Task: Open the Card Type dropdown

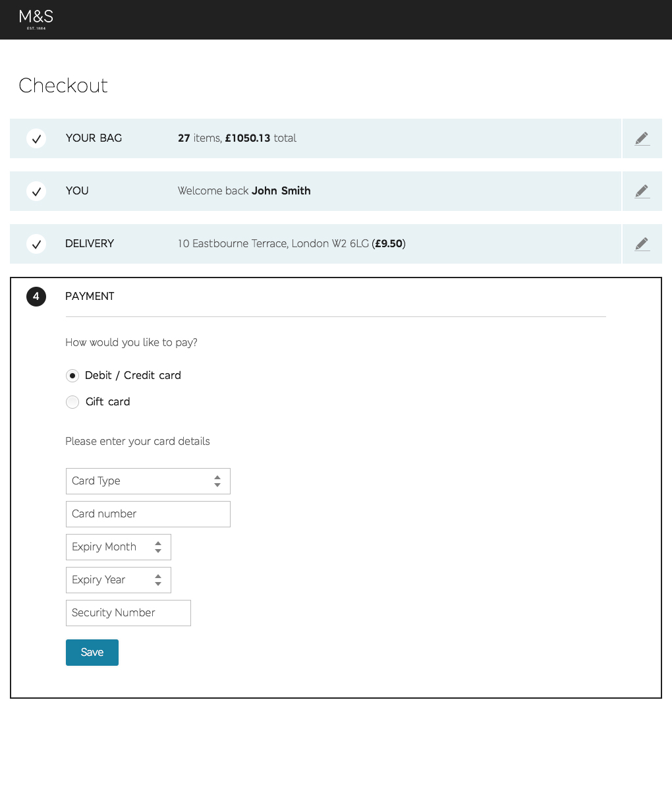Action: (x=148, y=481)
